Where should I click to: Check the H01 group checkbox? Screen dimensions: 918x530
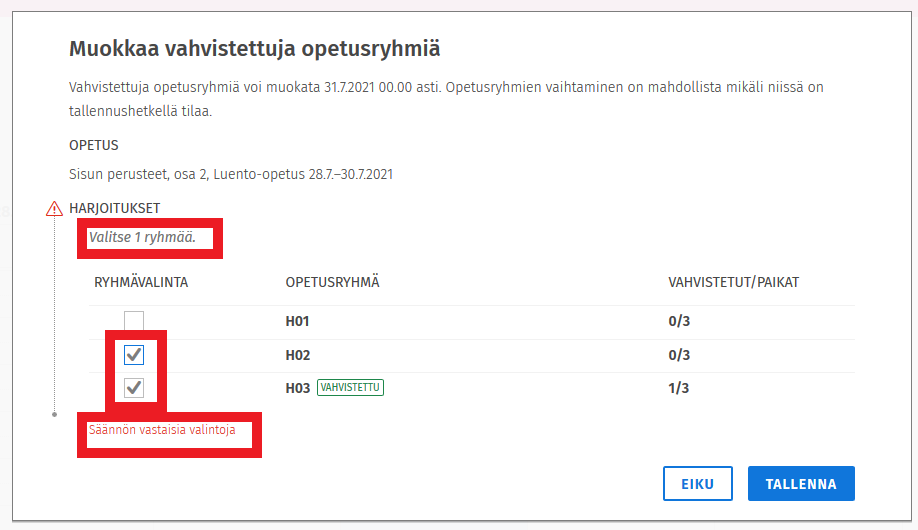(x=134, y=321)
